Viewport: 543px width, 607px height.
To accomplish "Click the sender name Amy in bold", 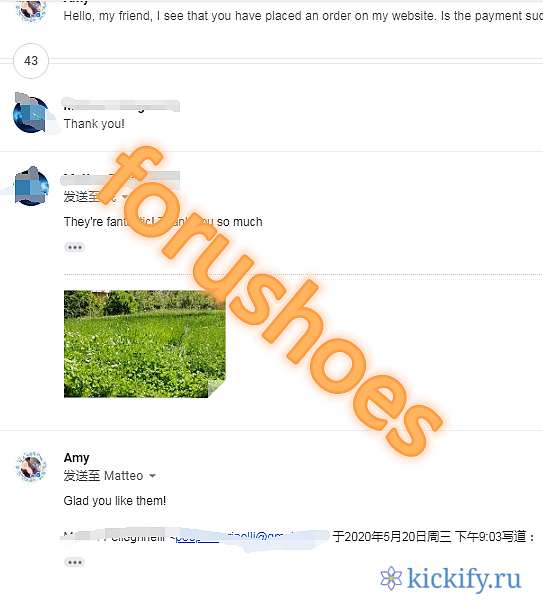I will (x=77, y=458).
